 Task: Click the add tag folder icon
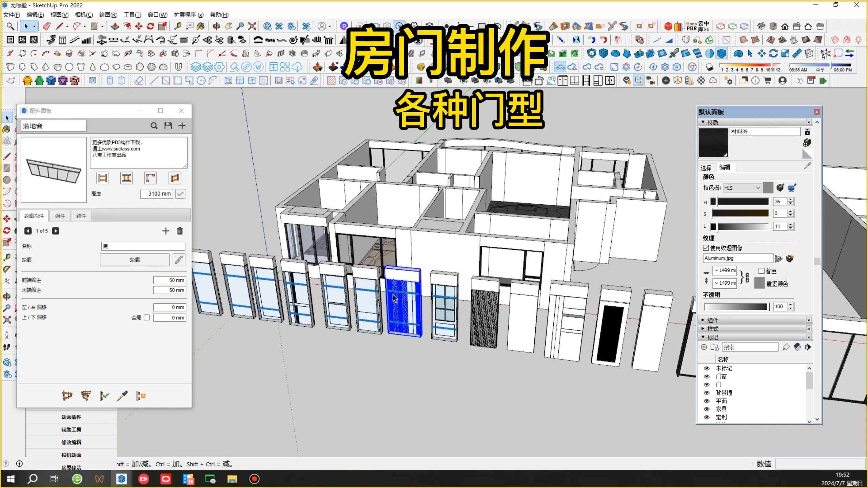(x=715, y=347)
